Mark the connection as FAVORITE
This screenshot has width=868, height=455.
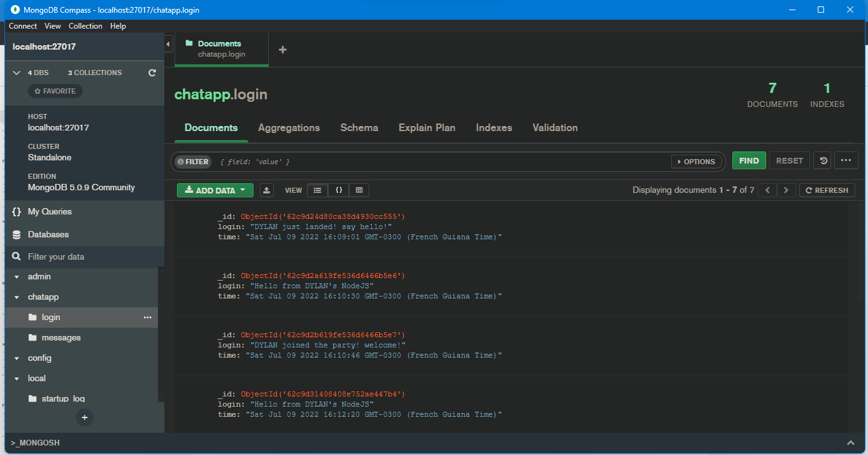coord(55,91)
